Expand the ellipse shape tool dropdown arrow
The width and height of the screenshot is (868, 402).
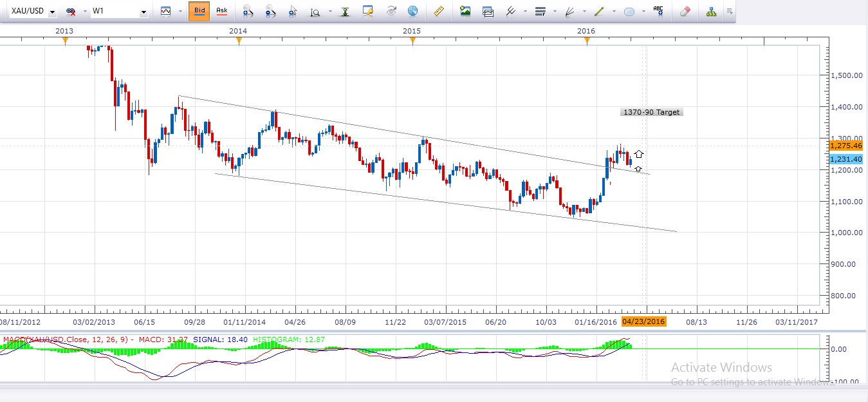[643, 12]
